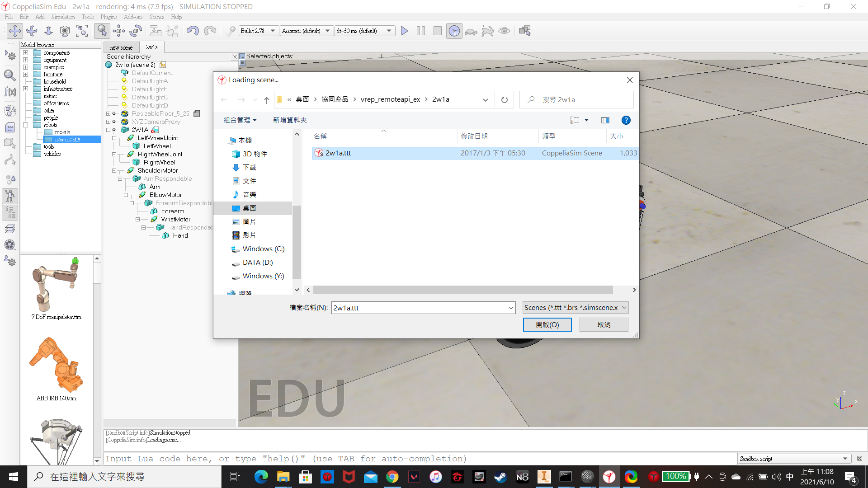868x488 pixels.
Task: Open video recorder sidebar icon
Action: pyautogui.click(x=10, y=245)
